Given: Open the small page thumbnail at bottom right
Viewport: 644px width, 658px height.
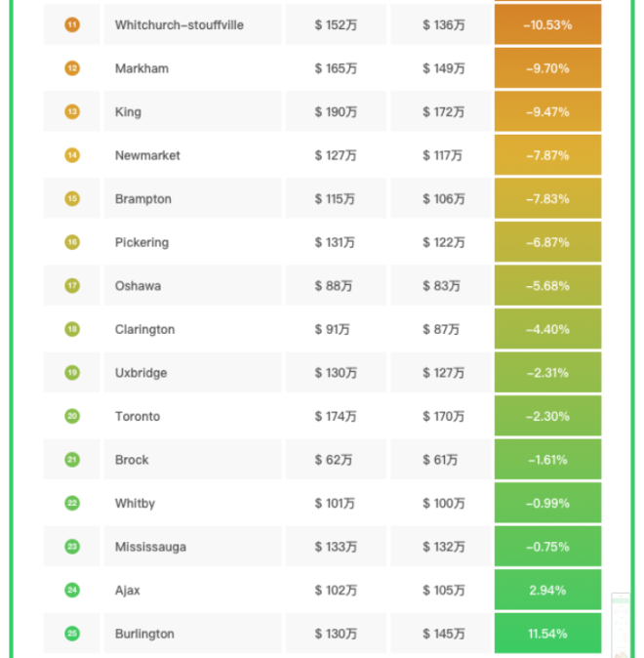Looking at the screenshot, I should pyautogui.click(x=621, y=625).
